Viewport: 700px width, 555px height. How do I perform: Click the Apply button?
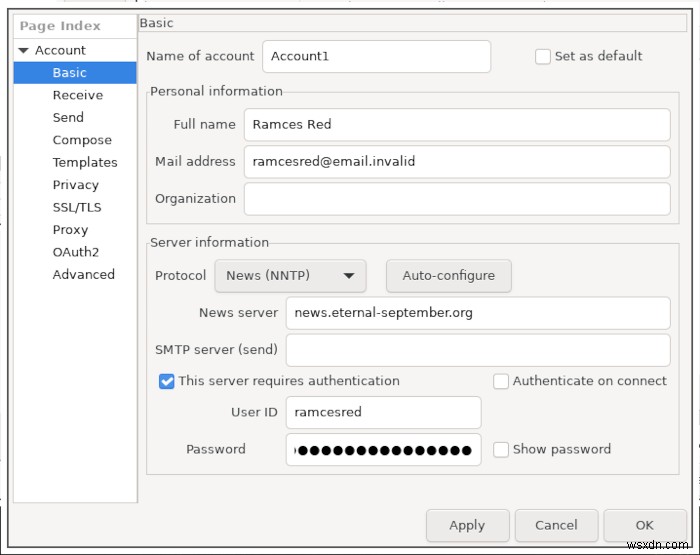pyautogui.click(x=467, y=526)
